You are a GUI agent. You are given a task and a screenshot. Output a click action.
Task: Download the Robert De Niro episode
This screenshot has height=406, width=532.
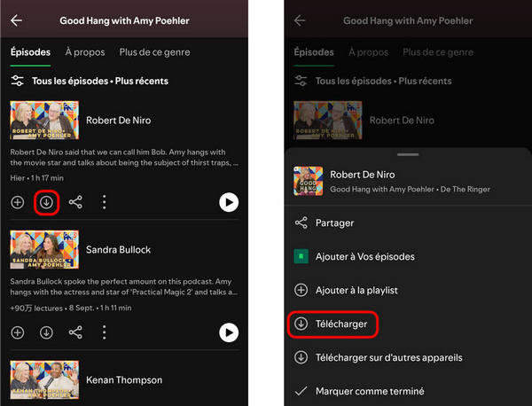(46, 202)
